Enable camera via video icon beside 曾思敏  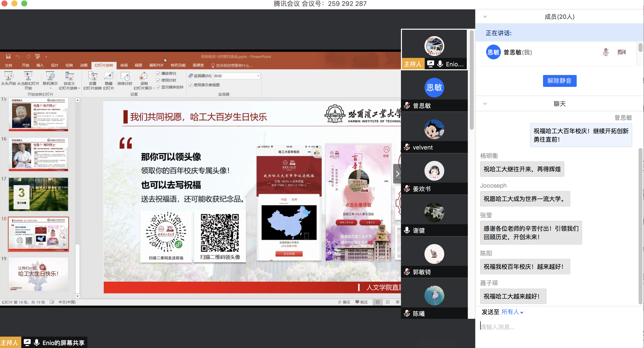621,52
